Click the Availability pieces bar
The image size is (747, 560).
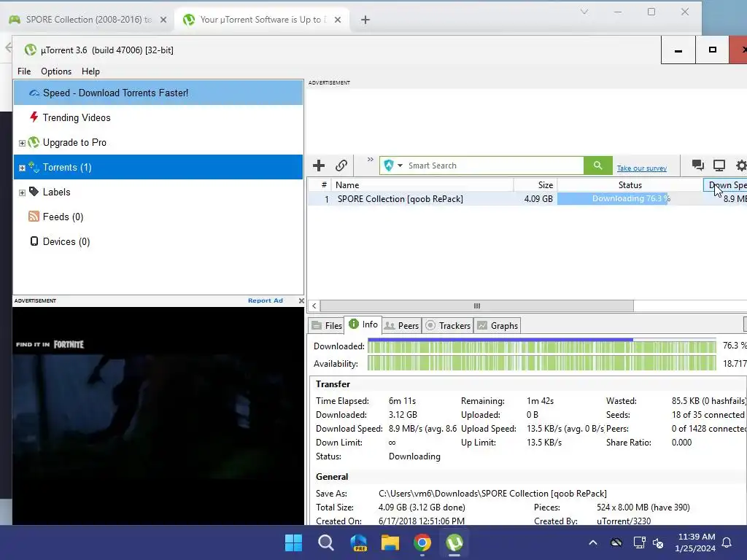point(542,363)
